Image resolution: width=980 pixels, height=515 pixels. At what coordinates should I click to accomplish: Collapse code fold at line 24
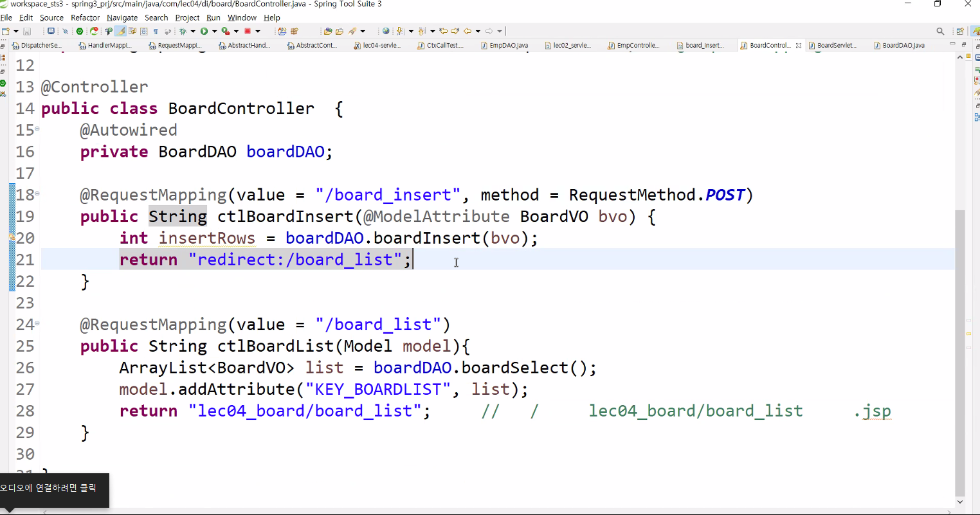tap(37, 323)
